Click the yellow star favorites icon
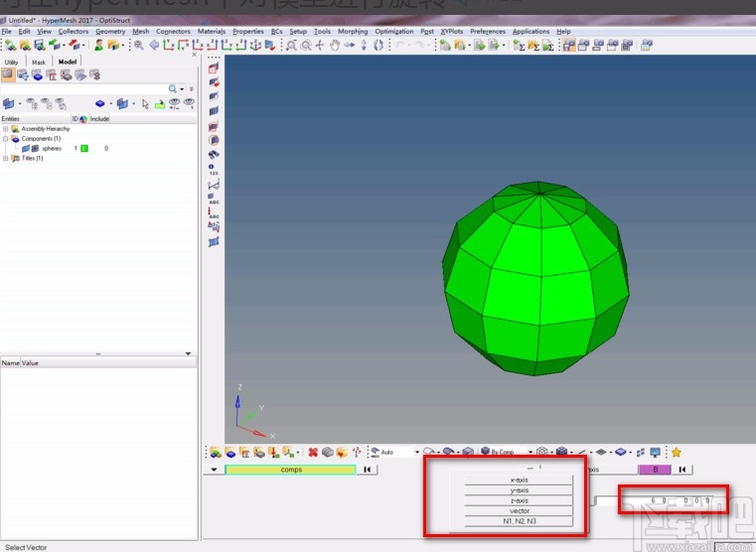Image resolution: width=756 pixels, height=552 pixels. [676, 452]
